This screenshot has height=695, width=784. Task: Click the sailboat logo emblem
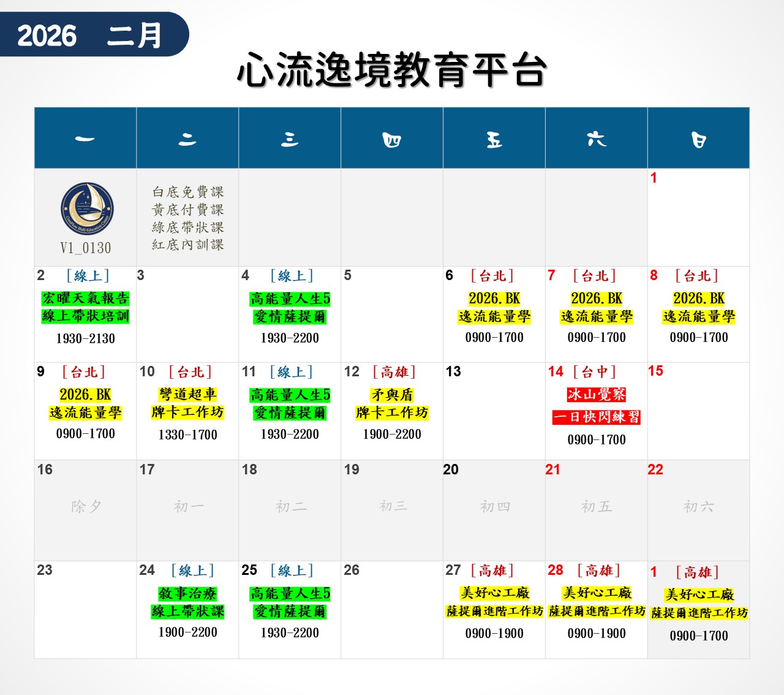[87, 209]
